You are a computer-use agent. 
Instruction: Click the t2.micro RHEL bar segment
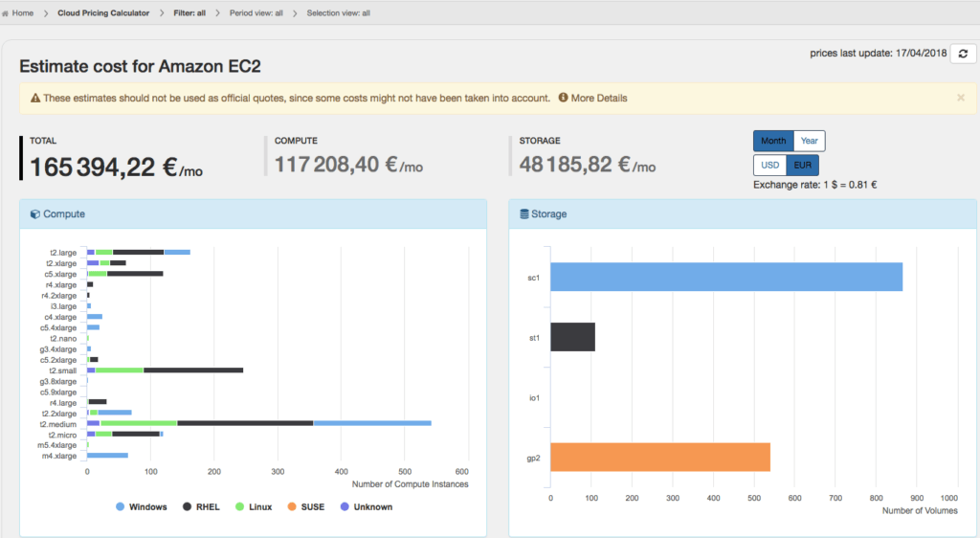pyautogui.click(x=136, y=435)
